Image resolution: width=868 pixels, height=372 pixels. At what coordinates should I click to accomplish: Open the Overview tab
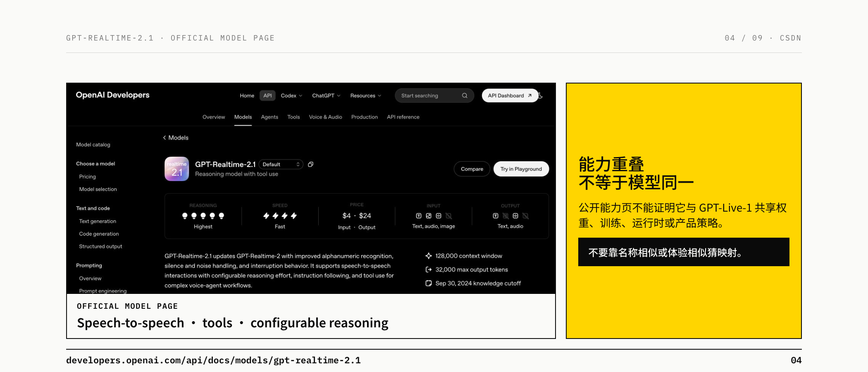tap(214, 117)
